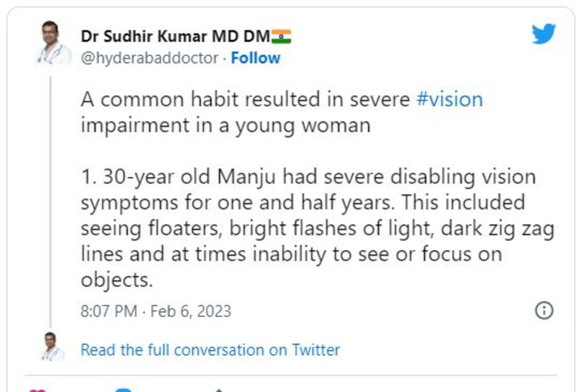
Task: Open the @hyderabaddoctor handle link
Action: [x=149, y=58]
